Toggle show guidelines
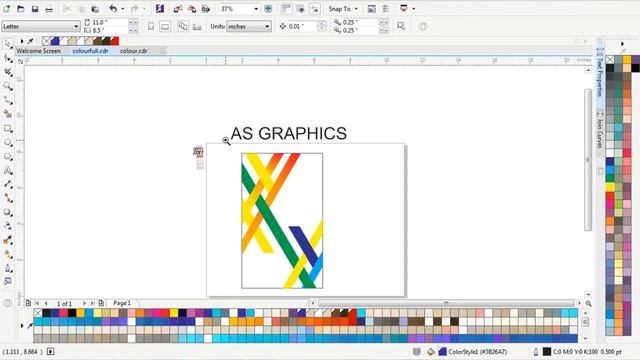 click(x=315, y=9)
